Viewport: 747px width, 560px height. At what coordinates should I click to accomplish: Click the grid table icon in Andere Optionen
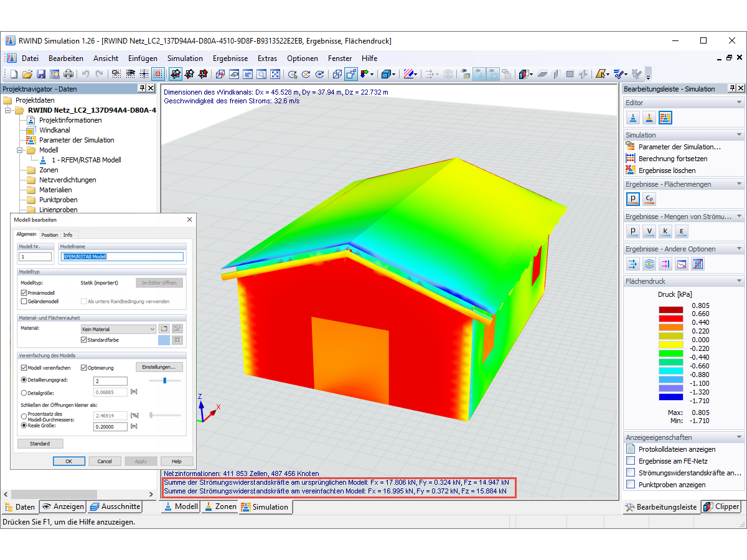698,264
